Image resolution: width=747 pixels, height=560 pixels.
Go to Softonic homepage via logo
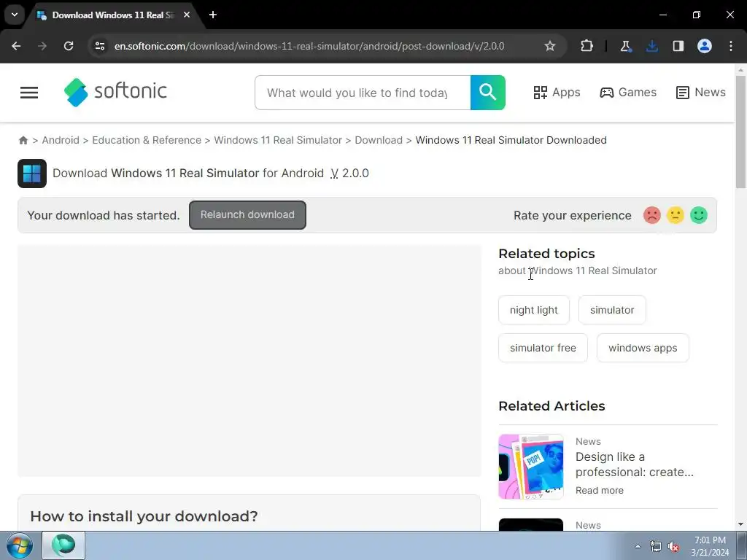[115, 92]
